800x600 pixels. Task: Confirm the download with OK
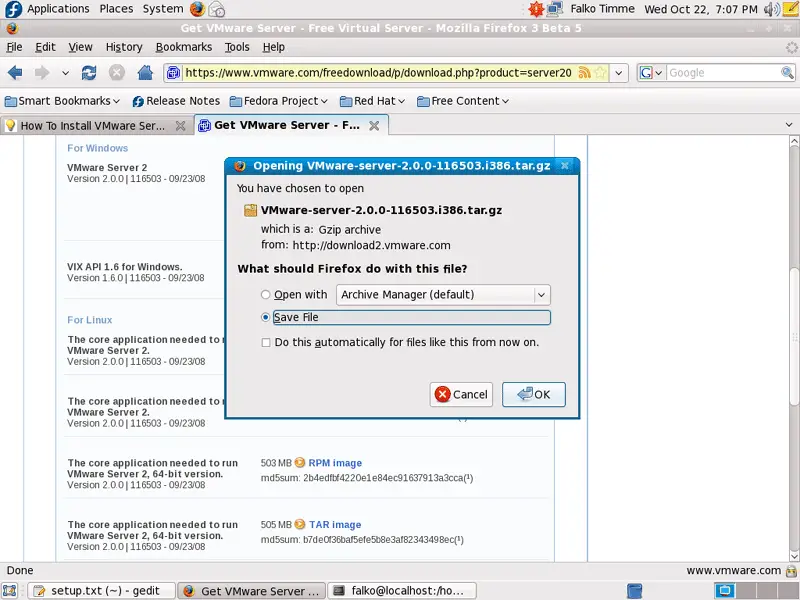(x=534, y=394)
